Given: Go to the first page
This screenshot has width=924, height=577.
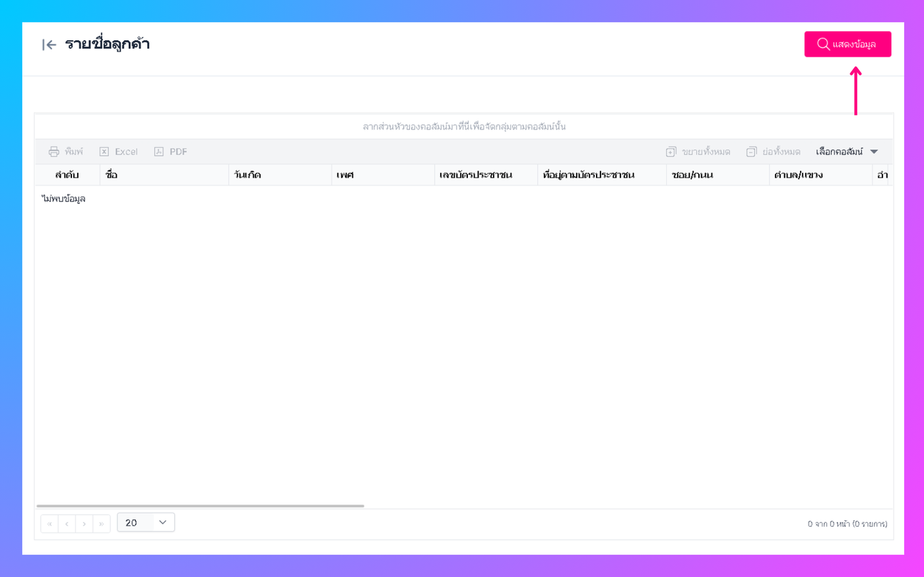Looking at the screenshot, I should 49,524.
